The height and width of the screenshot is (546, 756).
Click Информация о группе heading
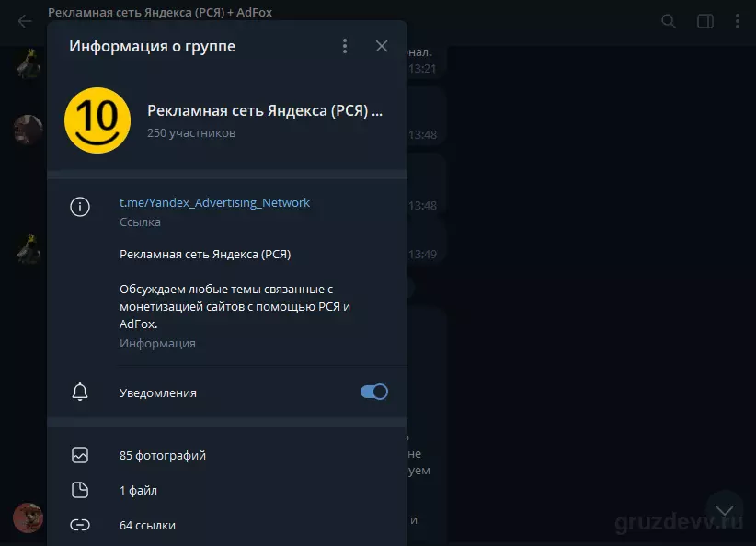click(x=153, y=46)
